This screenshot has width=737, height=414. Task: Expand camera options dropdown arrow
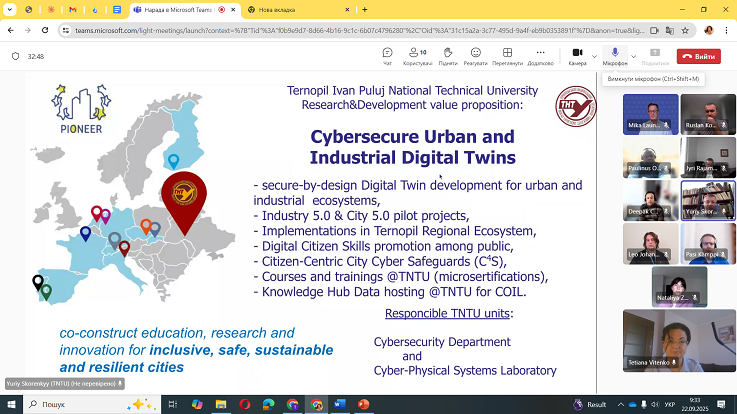(594, 56)
